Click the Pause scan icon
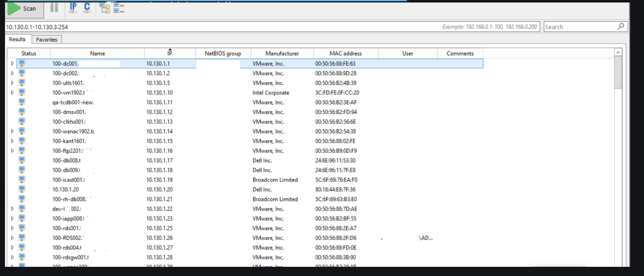This screenshot has height=276, width=644. tap(54, 8)
